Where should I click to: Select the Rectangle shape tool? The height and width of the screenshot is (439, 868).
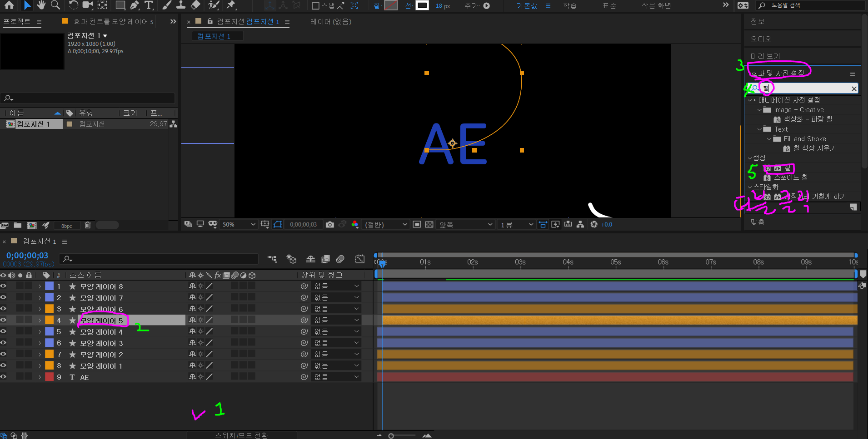(120, 5)
